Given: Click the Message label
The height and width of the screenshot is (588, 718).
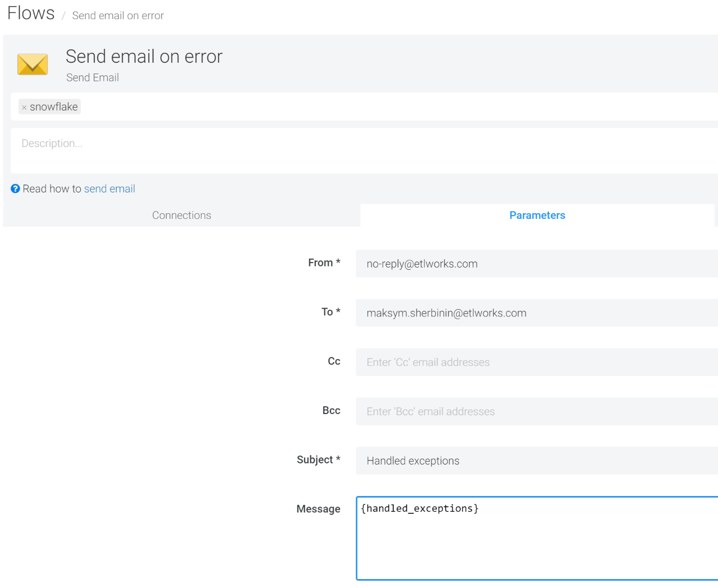Looking at the screenshot, I should [x=319, y=509].
